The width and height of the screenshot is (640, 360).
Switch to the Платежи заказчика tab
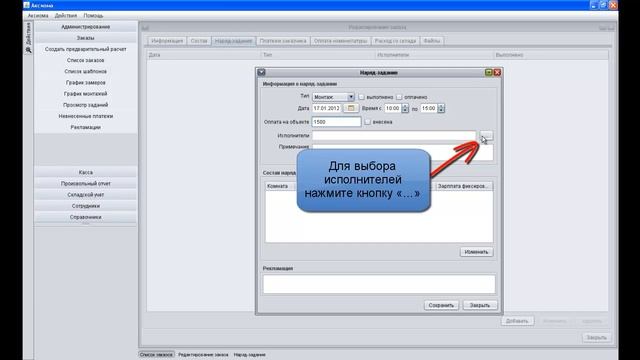[x=283, y=41]
